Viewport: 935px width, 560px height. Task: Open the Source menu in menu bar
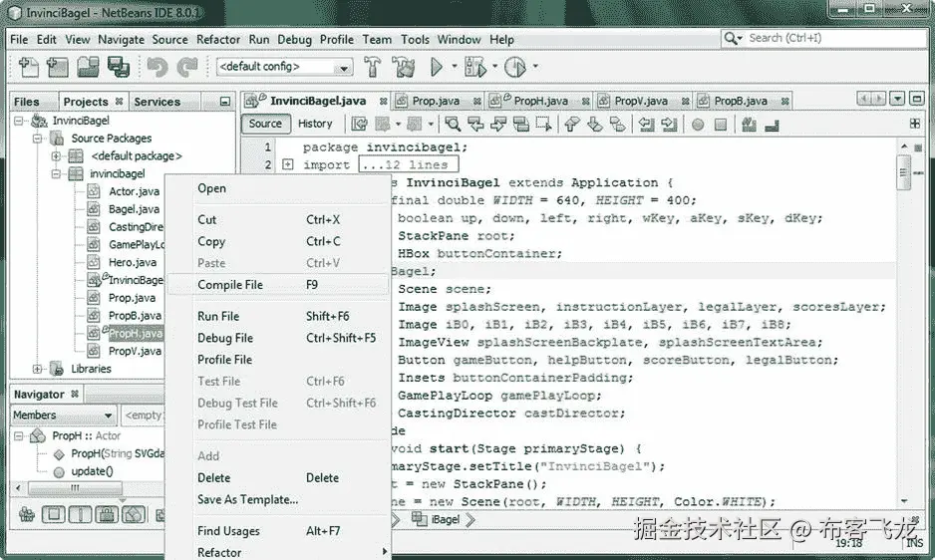point(169,40)
